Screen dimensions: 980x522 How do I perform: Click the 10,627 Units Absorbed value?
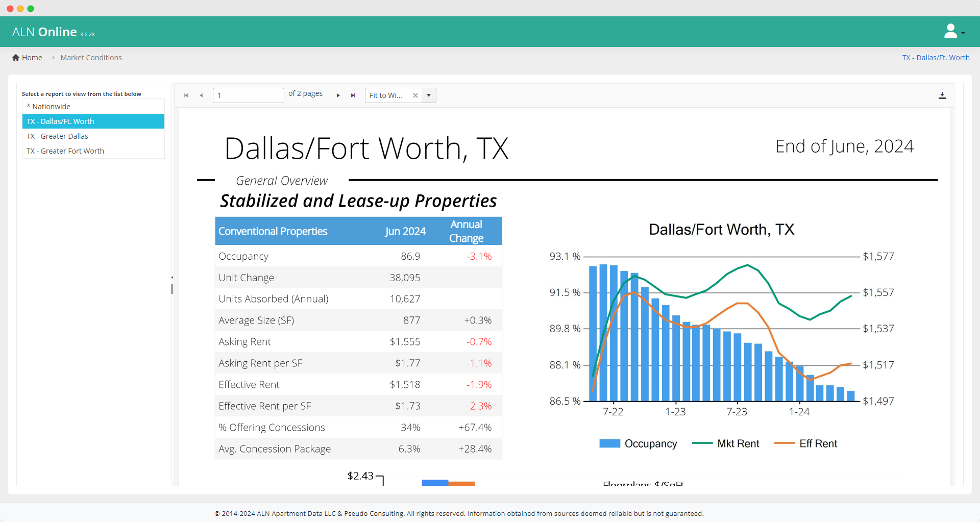(405, 299)
